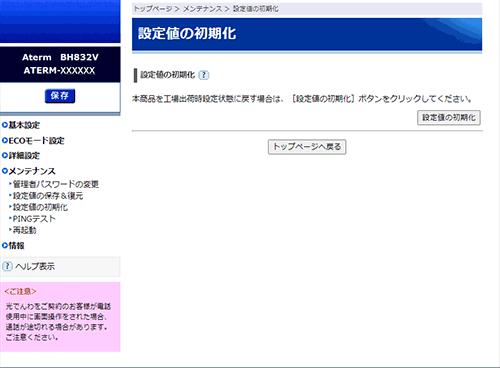500x368 pixels.
Task: Click the large 設定値の初期化 page title
Action: pyautogui.click(x=187, y=34)
